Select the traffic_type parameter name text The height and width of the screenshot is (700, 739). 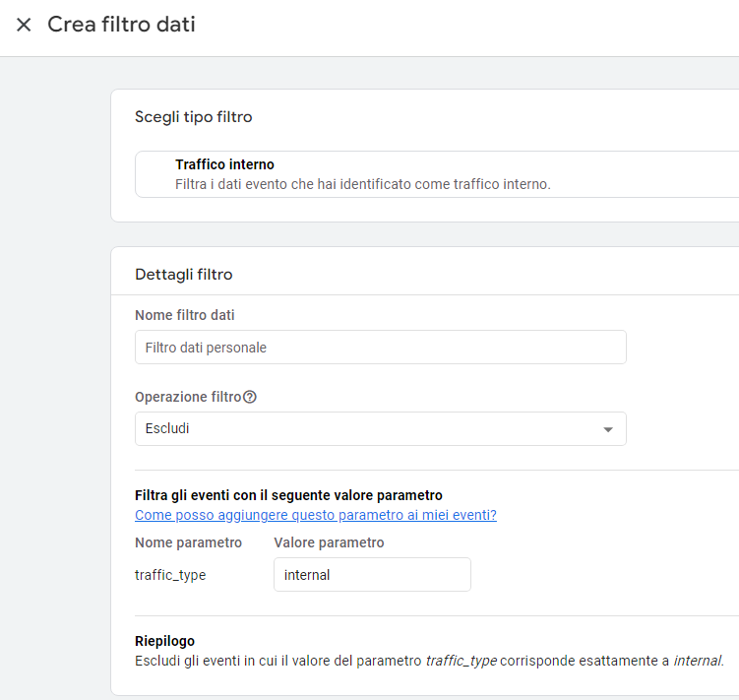point(170,575)
